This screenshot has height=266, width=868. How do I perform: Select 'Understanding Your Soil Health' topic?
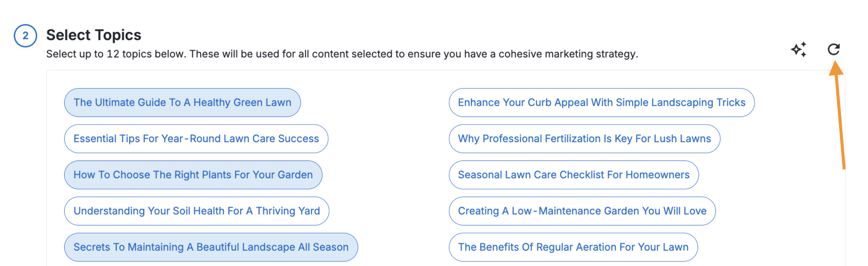tap(196, 211)
